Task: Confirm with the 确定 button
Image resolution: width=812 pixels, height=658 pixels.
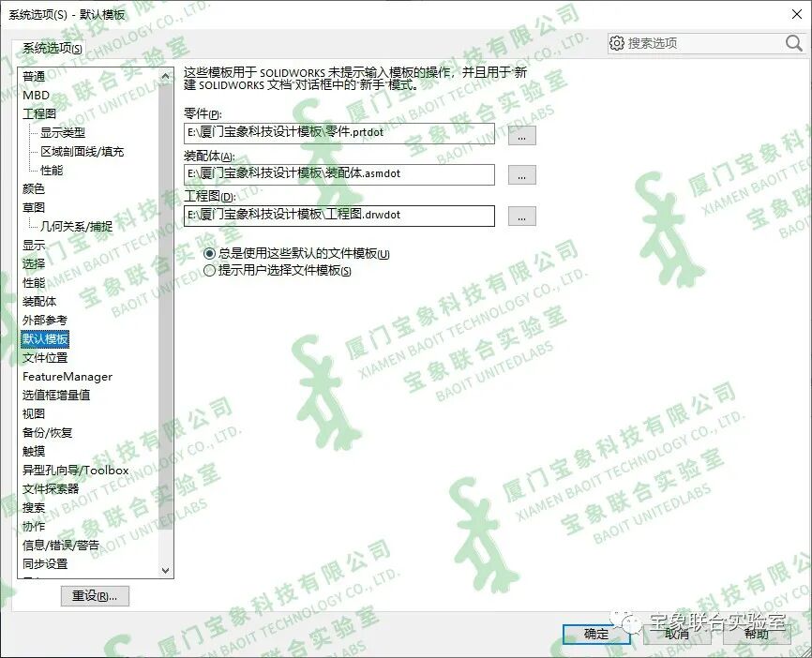Action: 596,634
